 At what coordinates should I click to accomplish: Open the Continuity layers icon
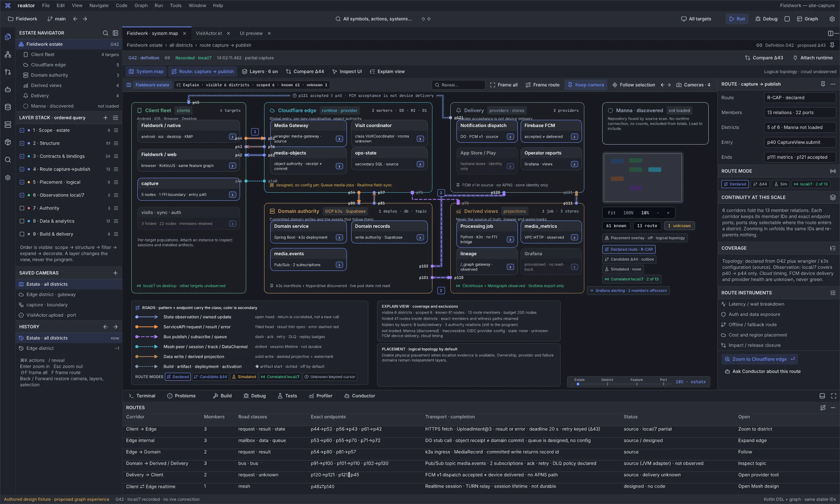[x=833, y=197]
